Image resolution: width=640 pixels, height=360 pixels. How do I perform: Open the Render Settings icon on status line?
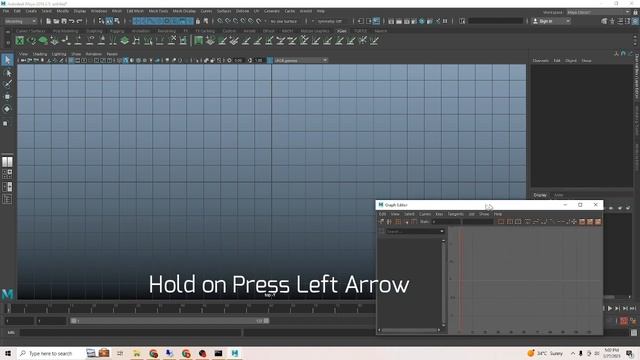[414, 21]
